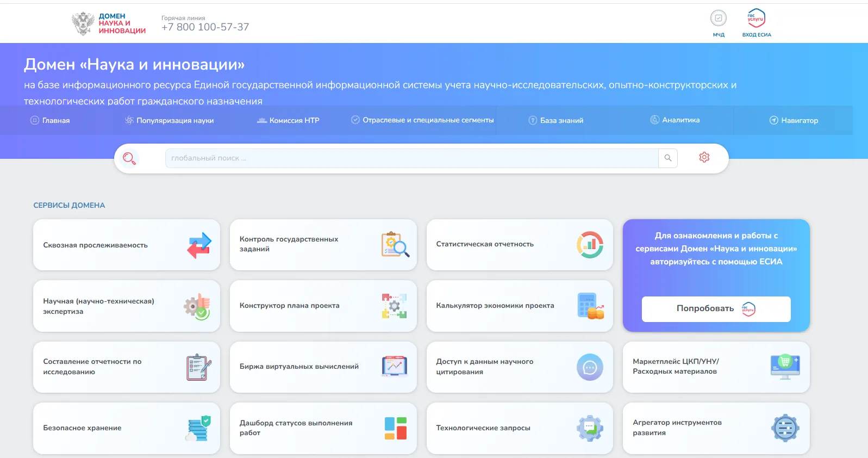
Task: Click the red magnifier icon left of search
Action: [129, 158]
